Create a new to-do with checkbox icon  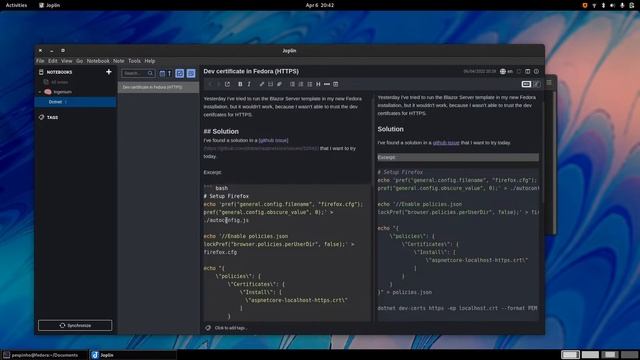pos(180,73)
